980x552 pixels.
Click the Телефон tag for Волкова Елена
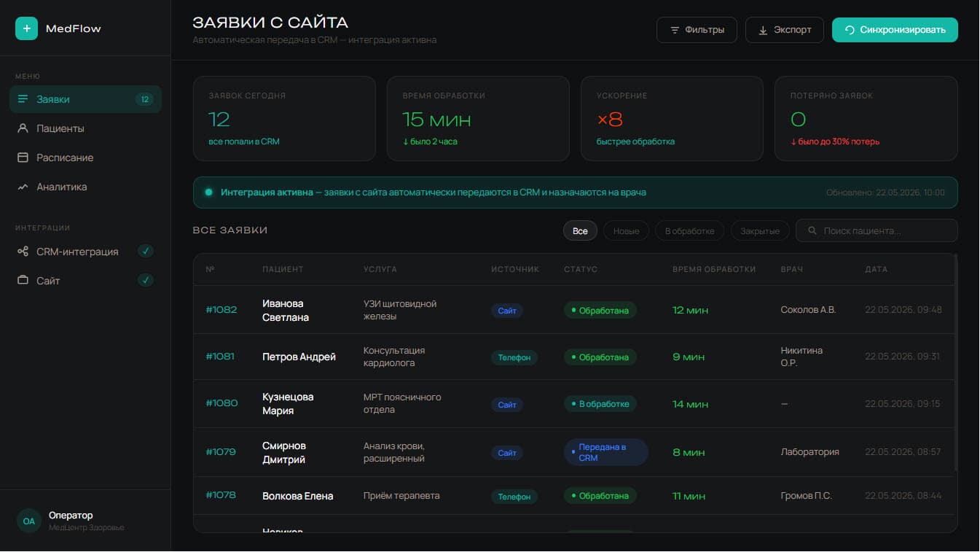pyautogui.click(x=514, y=496)
